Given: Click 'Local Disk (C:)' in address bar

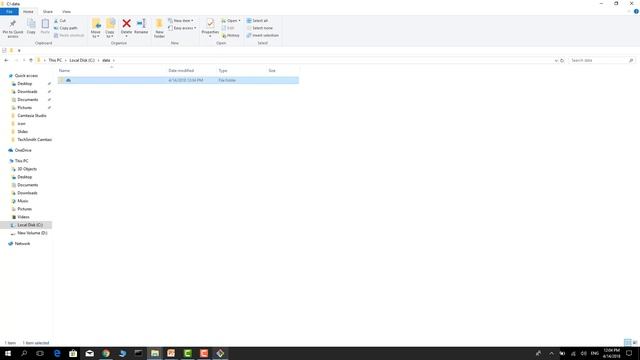Looking at the screenshot, I should pos(82,60).
